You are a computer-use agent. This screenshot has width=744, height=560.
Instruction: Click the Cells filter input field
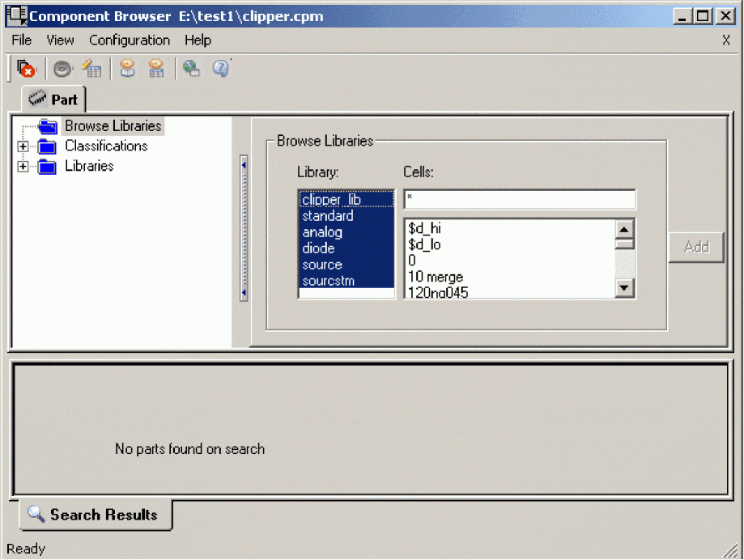coord(520,199)
